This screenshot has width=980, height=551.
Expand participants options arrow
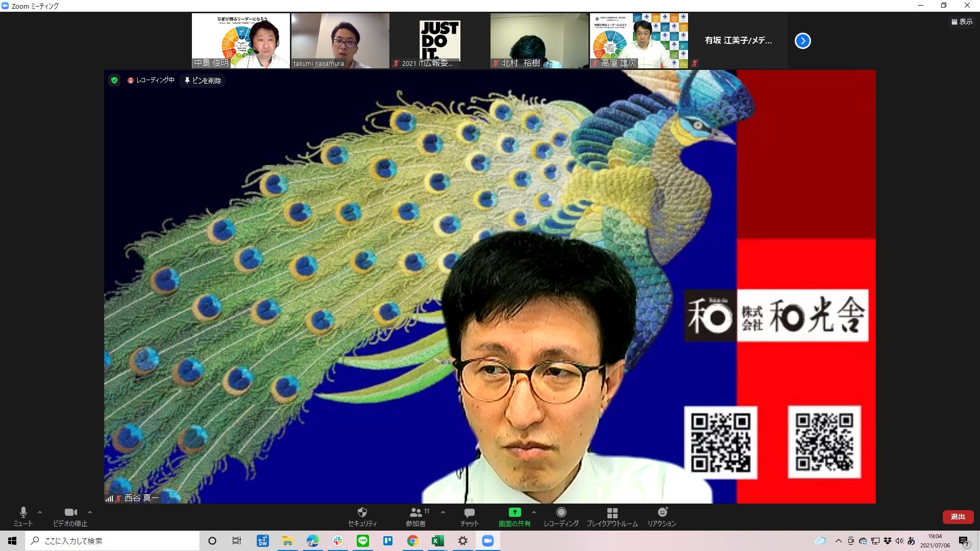click(443, 512)
